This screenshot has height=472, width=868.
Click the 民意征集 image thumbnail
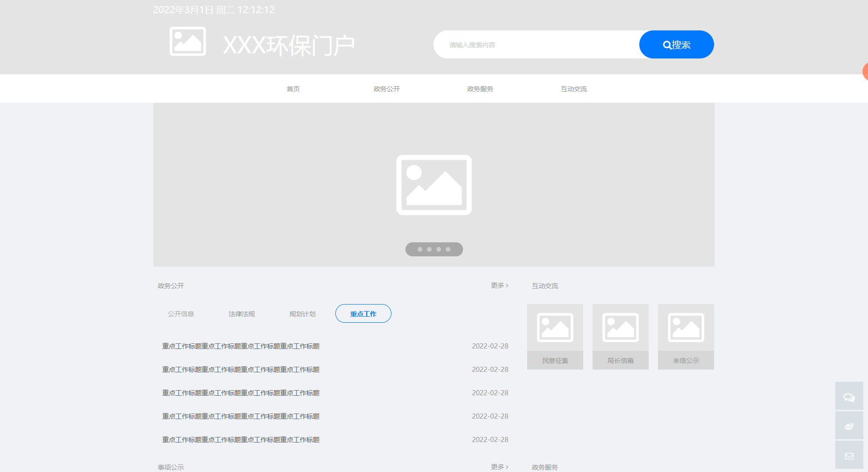coord(555,327)
